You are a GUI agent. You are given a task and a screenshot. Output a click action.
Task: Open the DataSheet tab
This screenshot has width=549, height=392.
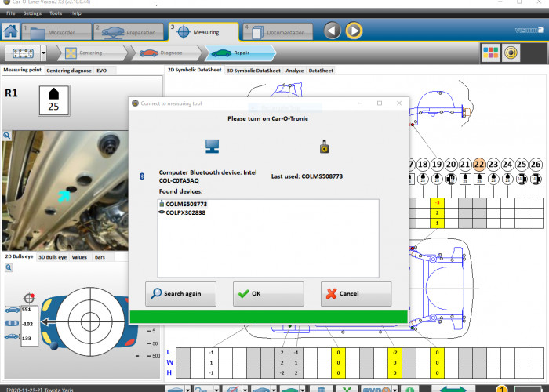pos(321,71)
